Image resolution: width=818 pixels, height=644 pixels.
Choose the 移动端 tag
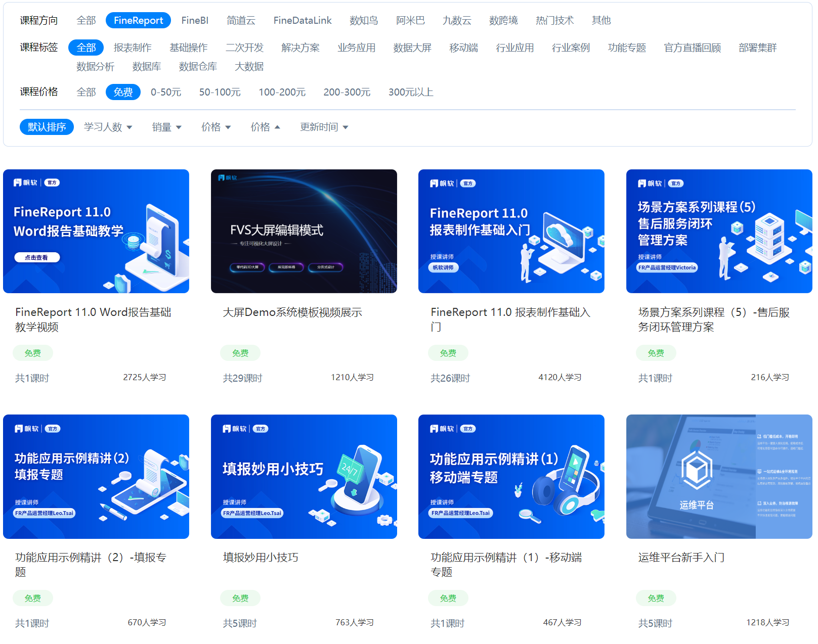click(x=463, y=48)
